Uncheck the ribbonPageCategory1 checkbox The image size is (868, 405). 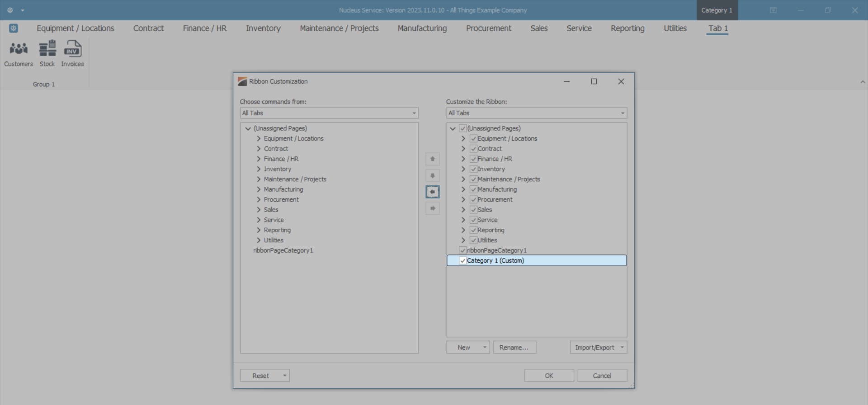point(462,250)
